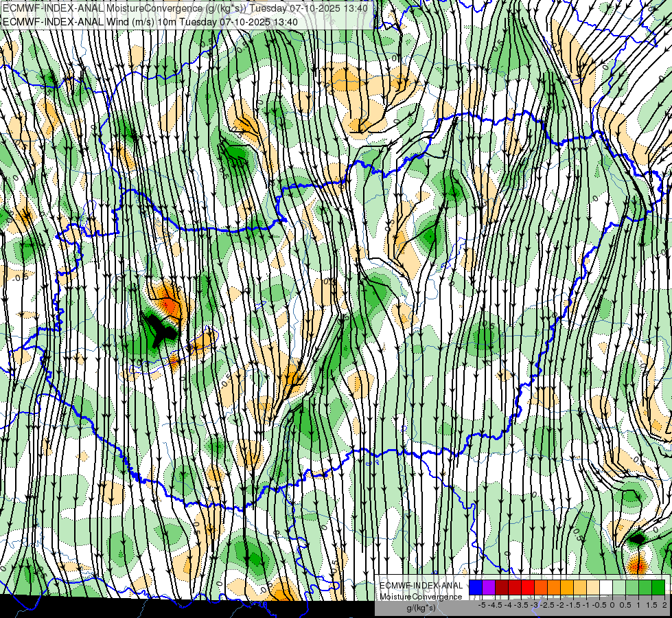Image resolution: width=672 pixels, height=618 pixels.
Task: Click the MoistureConvergence title line at top
Action: [x=185, y=8]
